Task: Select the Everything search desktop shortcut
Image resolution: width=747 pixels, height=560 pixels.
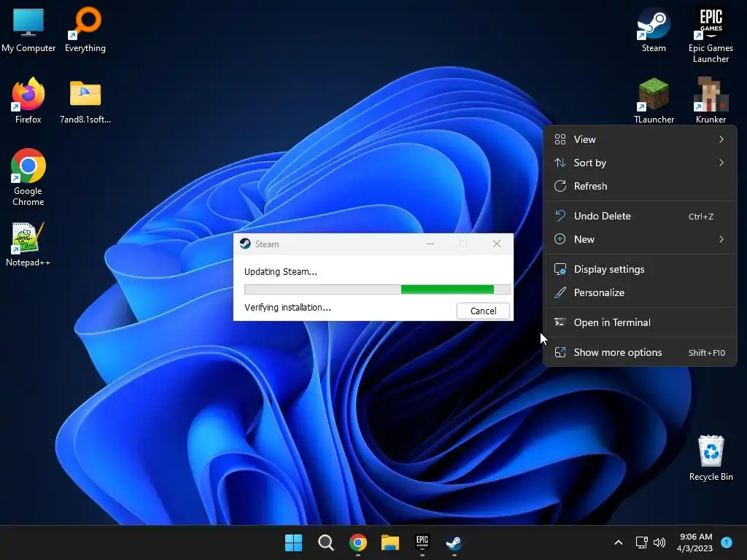Action: click(85, 29)
